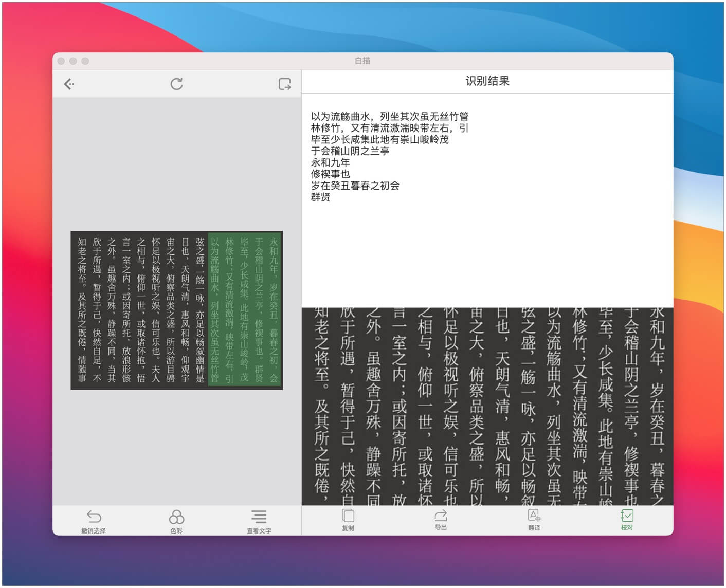Viewport: 726px width, 588px height.
Task: Click the share icon above the source image
Action: pos(284,84)
